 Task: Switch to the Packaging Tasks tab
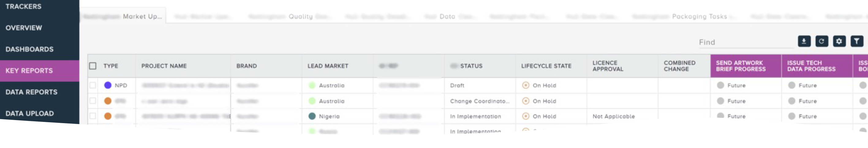coord(699,17)
